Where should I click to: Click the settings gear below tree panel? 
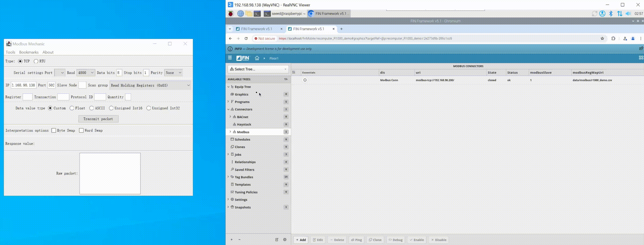[x=285, y=240]
